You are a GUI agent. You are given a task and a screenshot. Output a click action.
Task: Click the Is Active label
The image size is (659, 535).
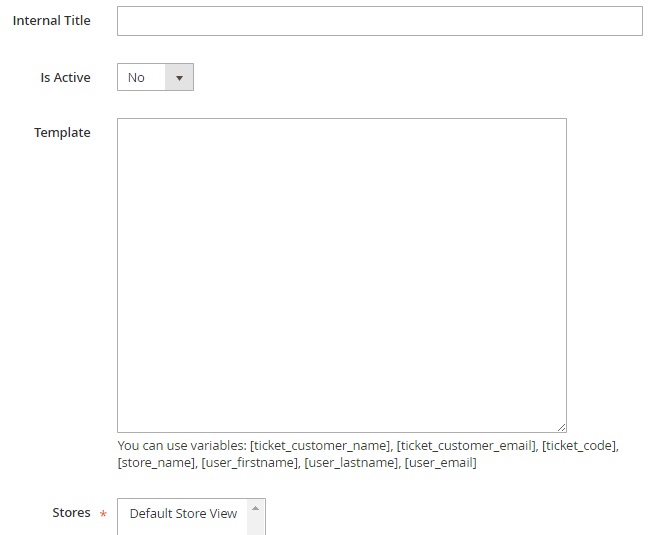coord(65,77)
